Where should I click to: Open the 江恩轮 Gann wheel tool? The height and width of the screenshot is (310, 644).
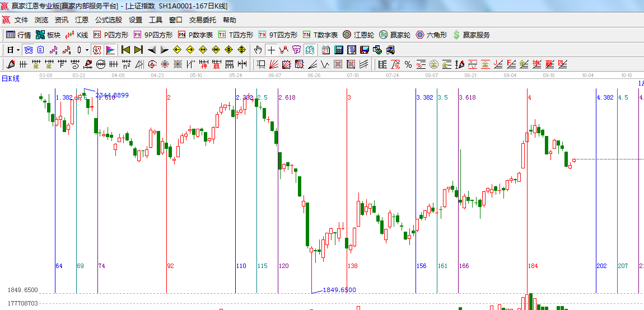(357, 35)
